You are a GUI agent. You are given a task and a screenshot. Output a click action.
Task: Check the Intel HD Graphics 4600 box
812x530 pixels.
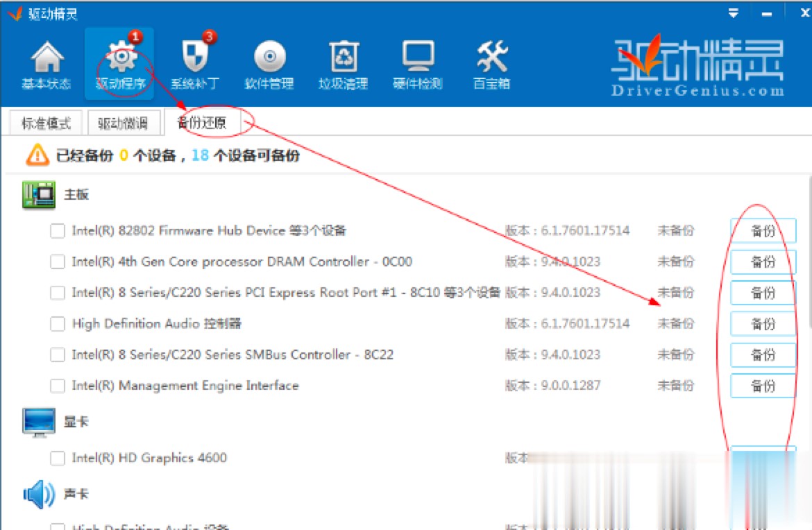pyautogui.click(x=58, y=458)
